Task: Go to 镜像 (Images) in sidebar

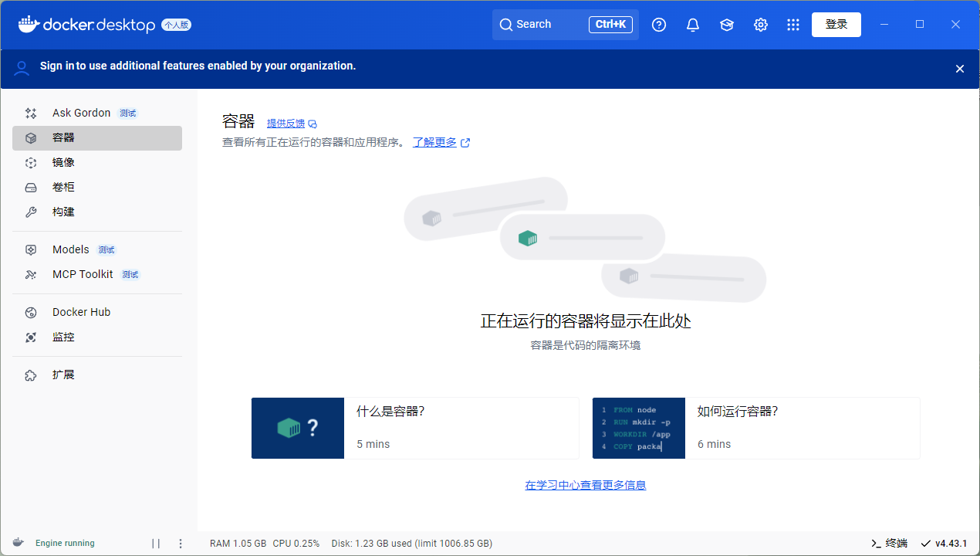Action: click(x=63, y=162)
